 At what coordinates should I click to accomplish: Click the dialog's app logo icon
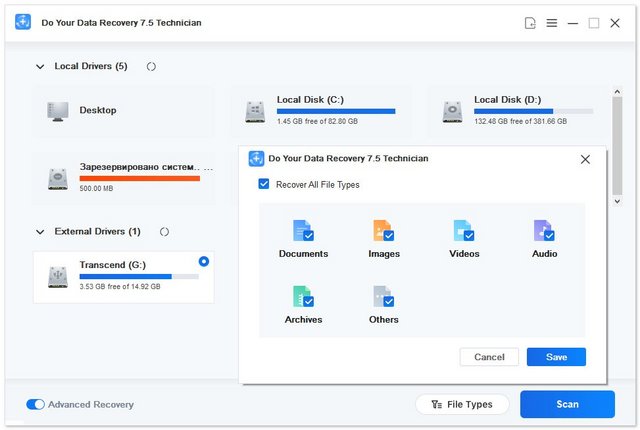[256, 159]
